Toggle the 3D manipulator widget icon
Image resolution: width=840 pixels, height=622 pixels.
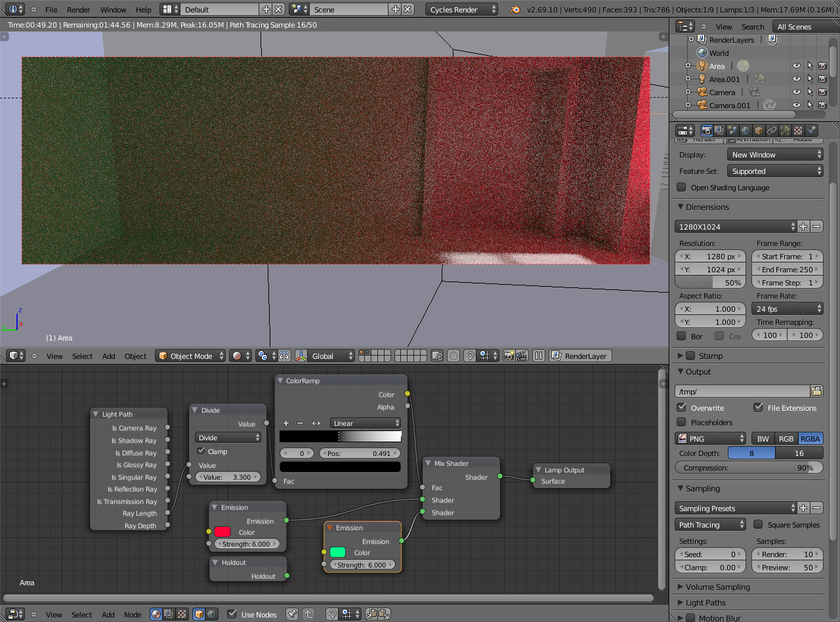click(x=301, y=356)
